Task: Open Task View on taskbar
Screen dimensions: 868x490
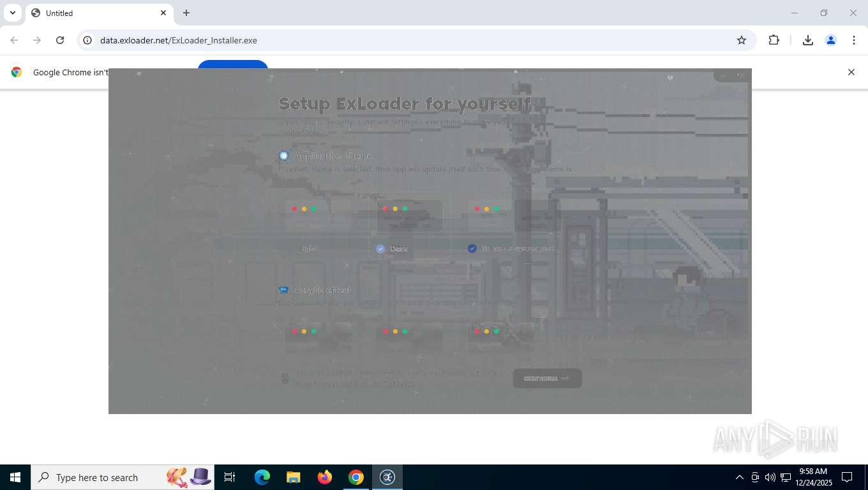Action: click(230, 477)
